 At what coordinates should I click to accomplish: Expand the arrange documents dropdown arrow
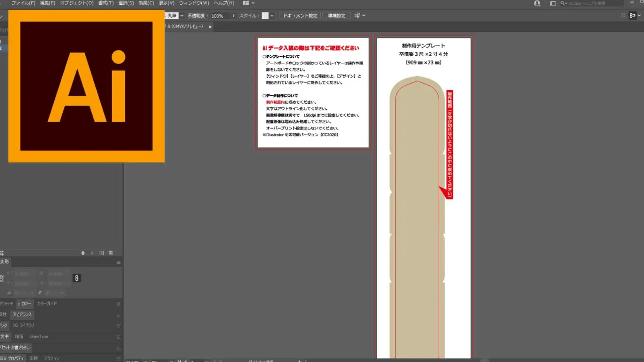point(253,3)
